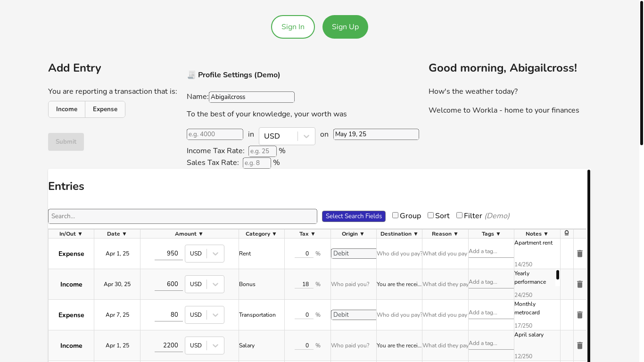644x362 pixels.
Task: Click the Submit button
Action: [66, 142]
